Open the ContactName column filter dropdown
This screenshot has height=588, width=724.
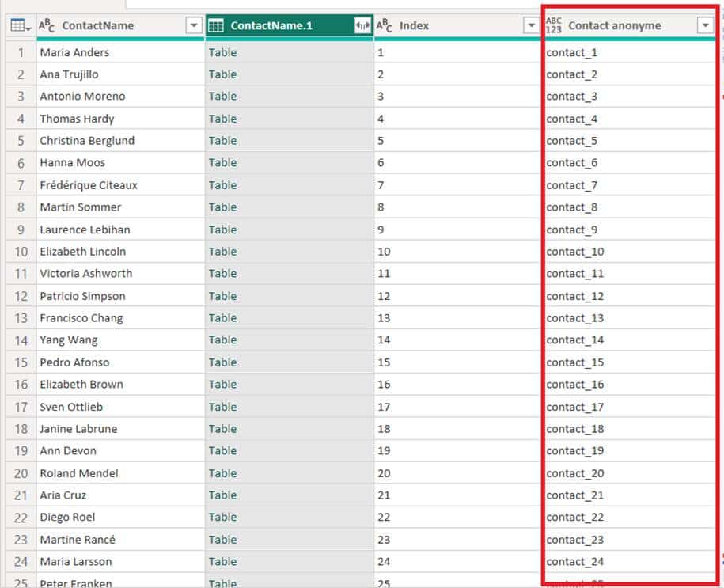tap(194, 26)
